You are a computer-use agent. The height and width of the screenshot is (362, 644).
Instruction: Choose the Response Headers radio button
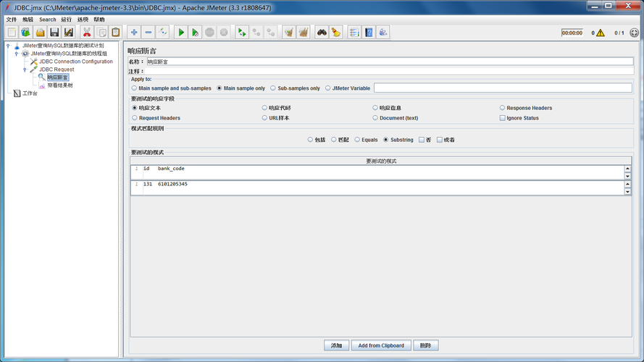502,108
